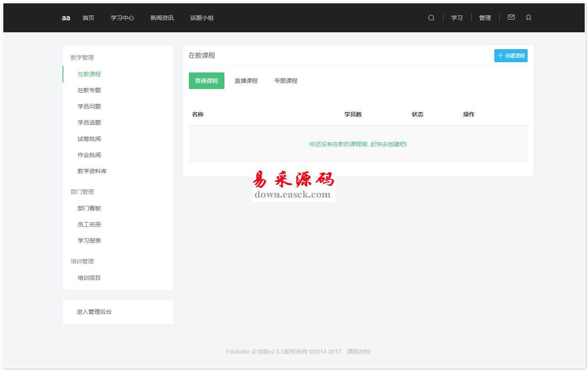This screenshot has height=371, width=588.
Task: Click the 管理 link in header
Action: (x=485, y=18)
